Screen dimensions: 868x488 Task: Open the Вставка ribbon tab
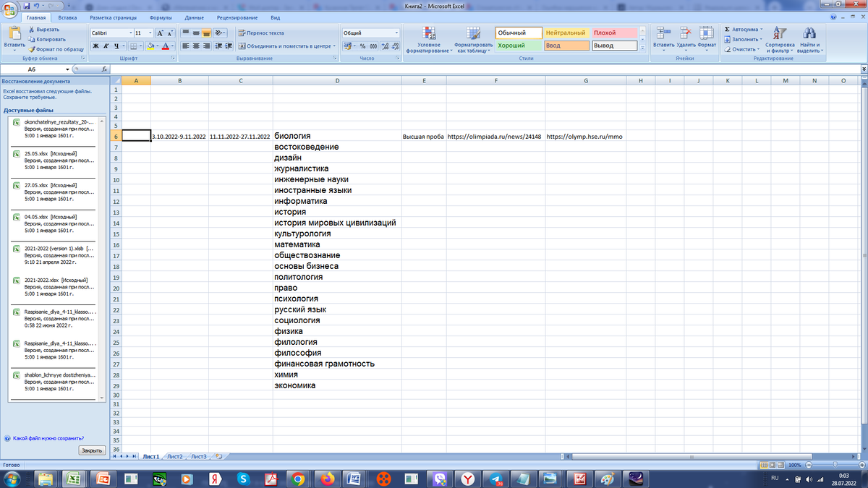click(x=67, y=17)
